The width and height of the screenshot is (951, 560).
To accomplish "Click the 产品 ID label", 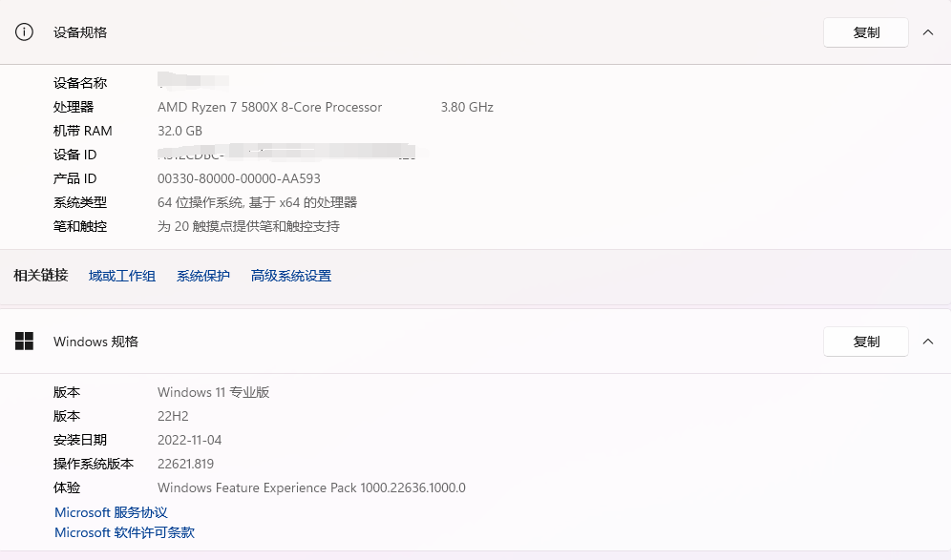I will 74,178.
